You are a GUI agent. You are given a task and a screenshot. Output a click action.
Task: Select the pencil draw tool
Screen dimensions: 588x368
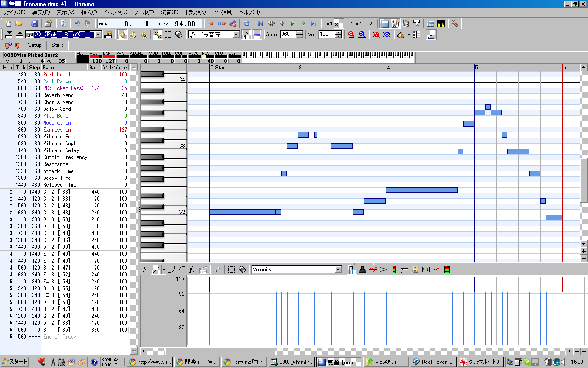[158, 34]
